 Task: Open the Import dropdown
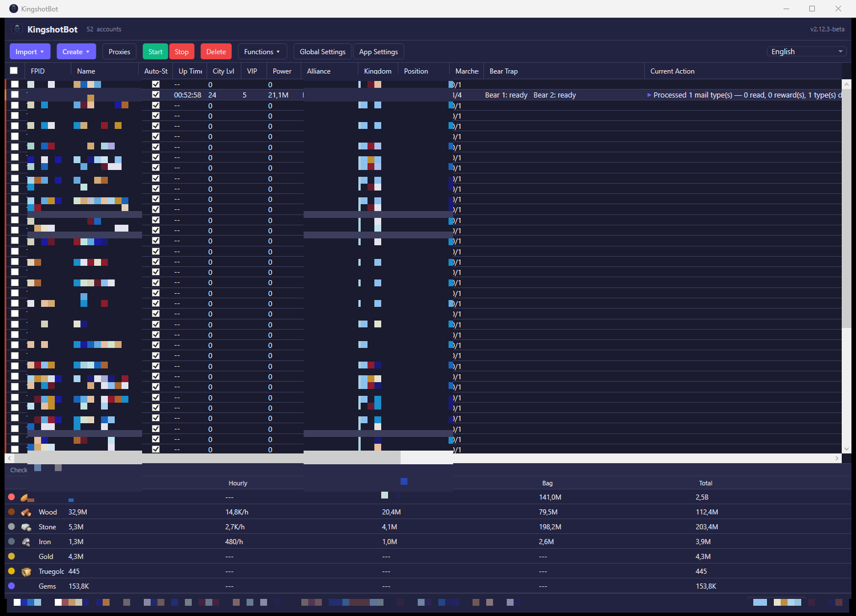tap(30, 51)
